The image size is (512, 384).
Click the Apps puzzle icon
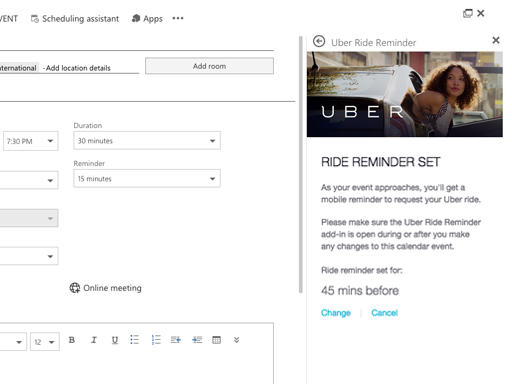coord(136,18)
